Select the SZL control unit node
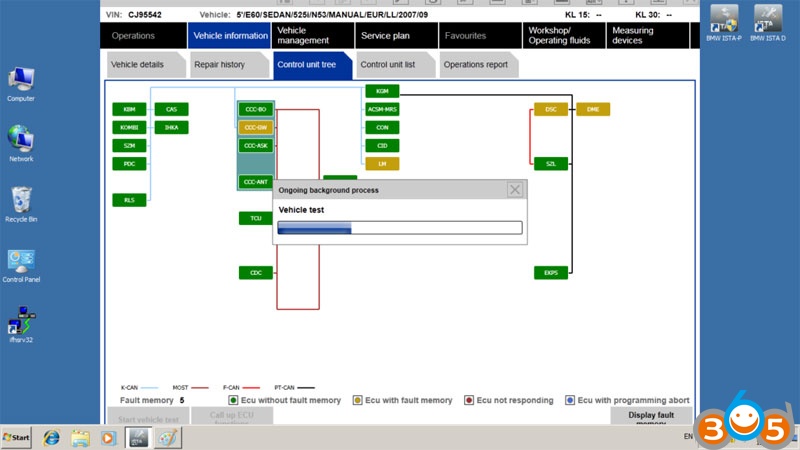Image resolution: width=800 pixels, height=450 pixels. 551,164
